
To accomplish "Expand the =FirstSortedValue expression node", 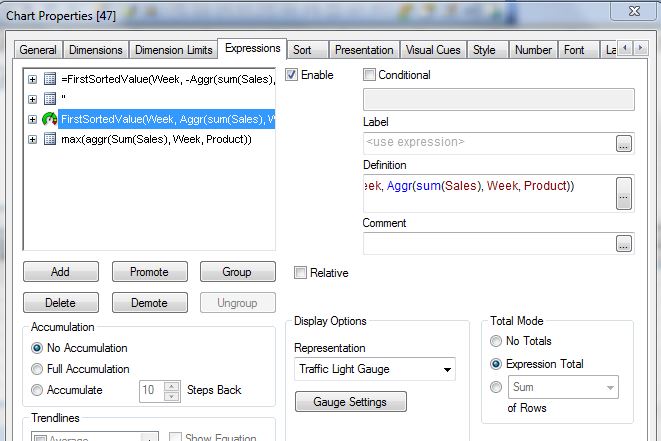I will point(32,79).
